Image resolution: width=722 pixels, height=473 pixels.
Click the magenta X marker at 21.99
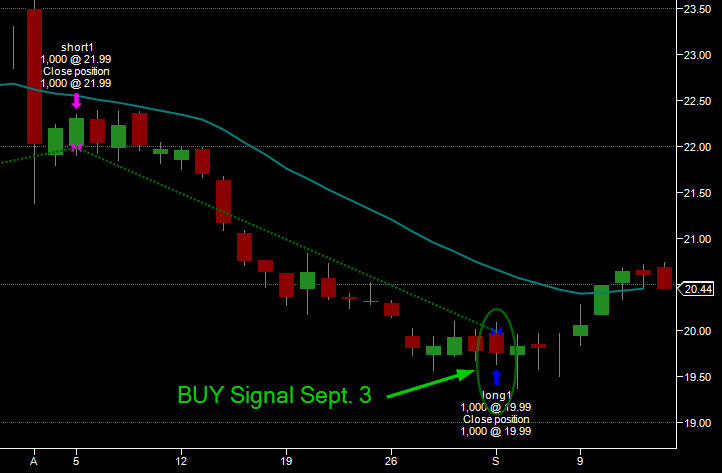(x=76, y=147)
